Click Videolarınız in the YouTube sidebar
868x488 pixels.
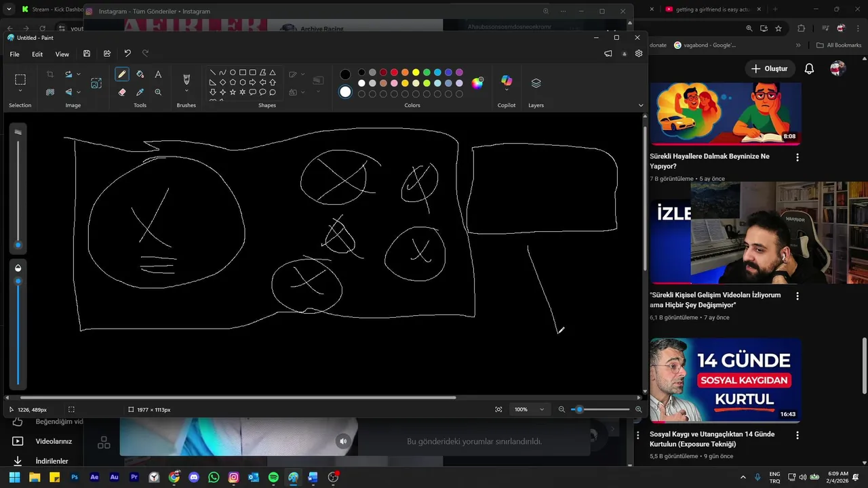54,441
